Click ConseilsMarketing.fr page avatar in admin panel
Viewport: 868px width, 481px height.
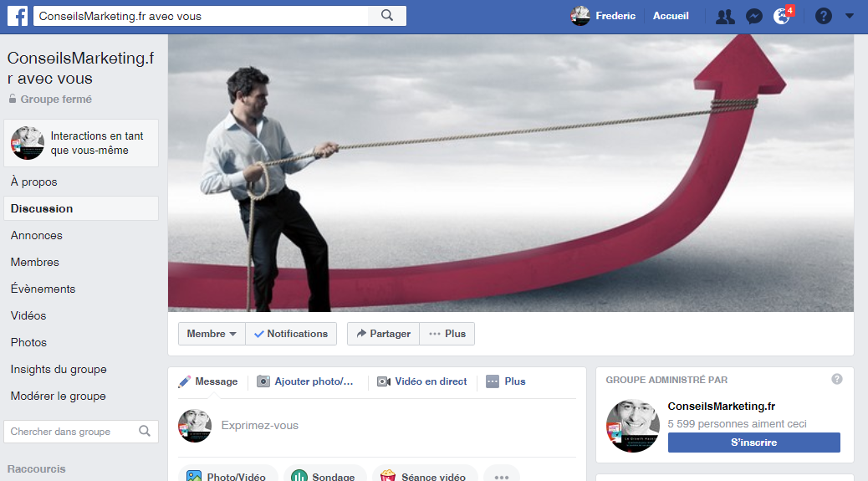633,426
